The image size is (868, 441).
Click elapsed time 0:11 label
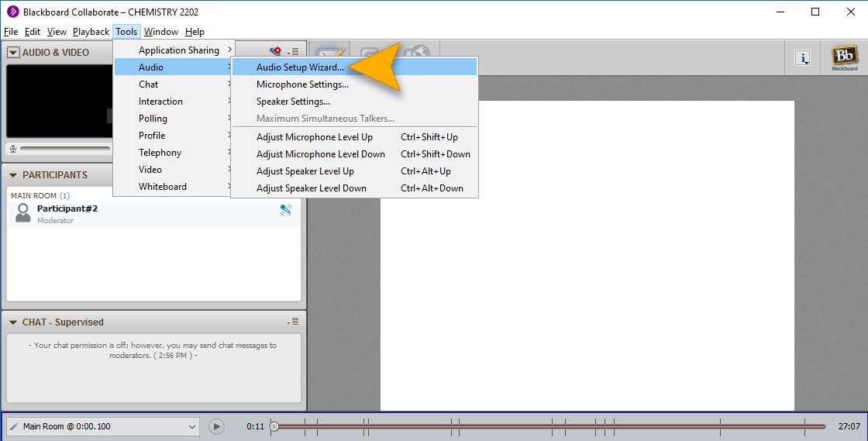tap(255, 426)
